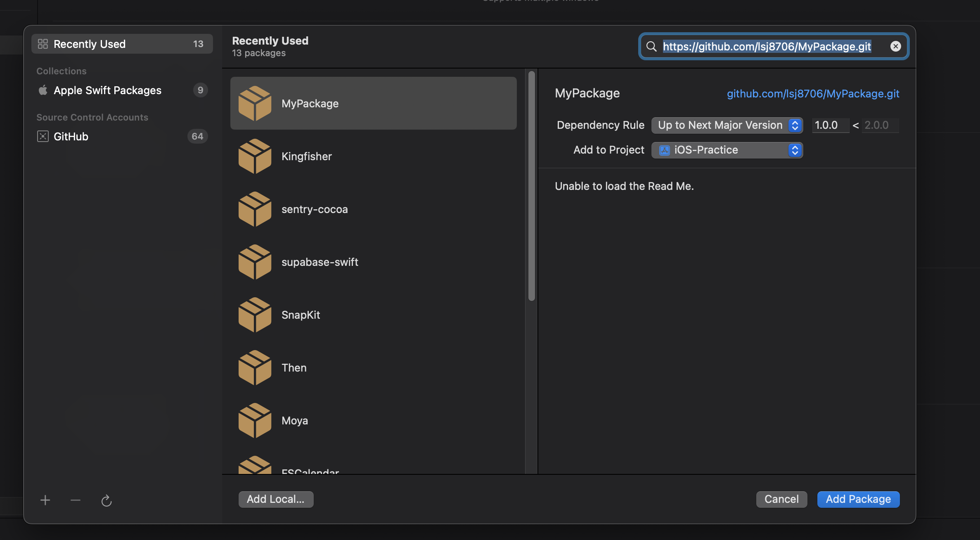980x540 pixels.
Task: Click the minimum version 1.0.0 field
Action: (831, 125)
